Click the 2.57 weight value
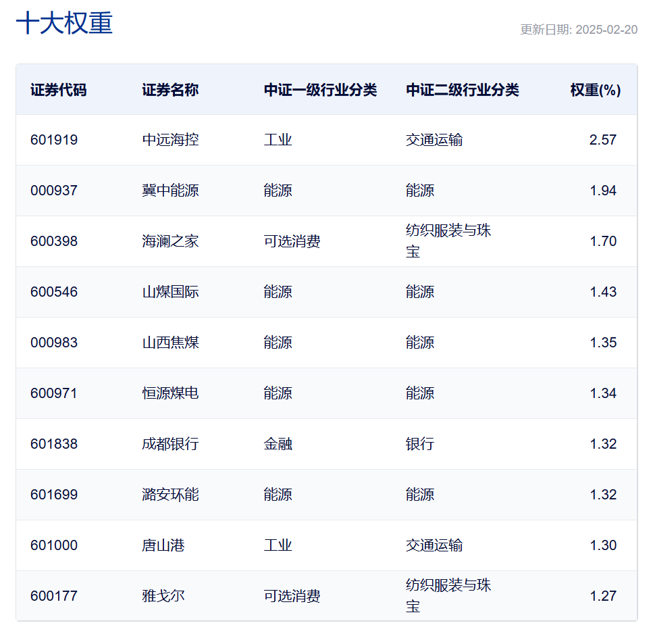The width and height of the screenshot is (653, 644). coord(602,140)
